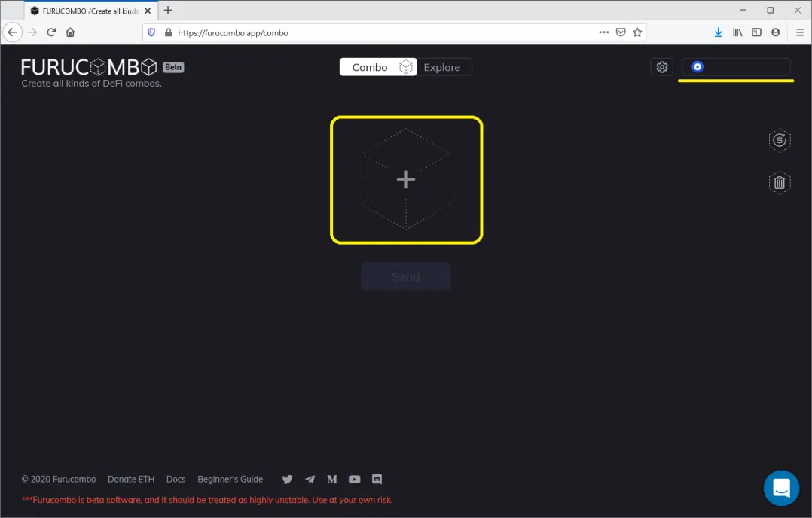Image resolution: width=812 pixels, height=518 pixels.
Task: Delete all cubes with the trash icon
Action: click(x=780, y=182)
